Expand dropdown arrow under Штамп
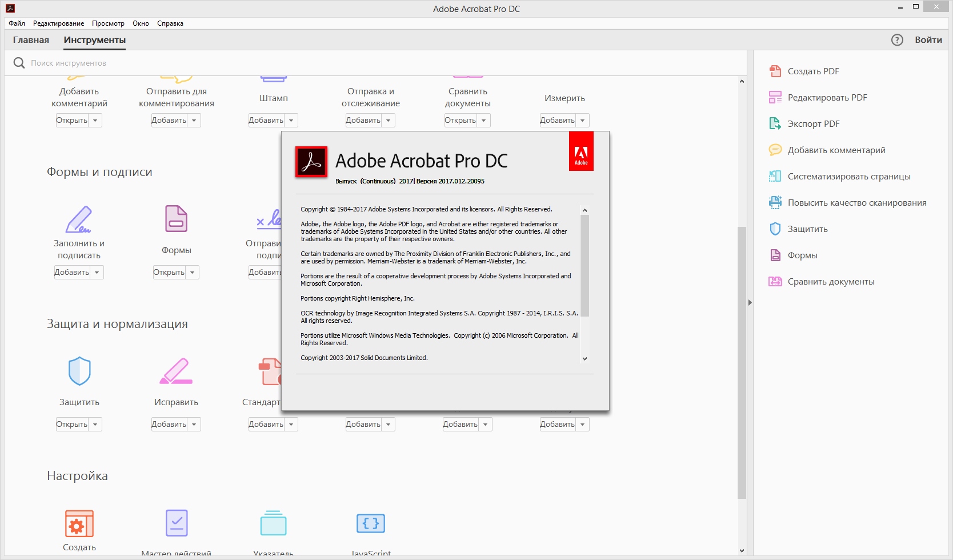The image size is (953, 560). pos(291,121)
